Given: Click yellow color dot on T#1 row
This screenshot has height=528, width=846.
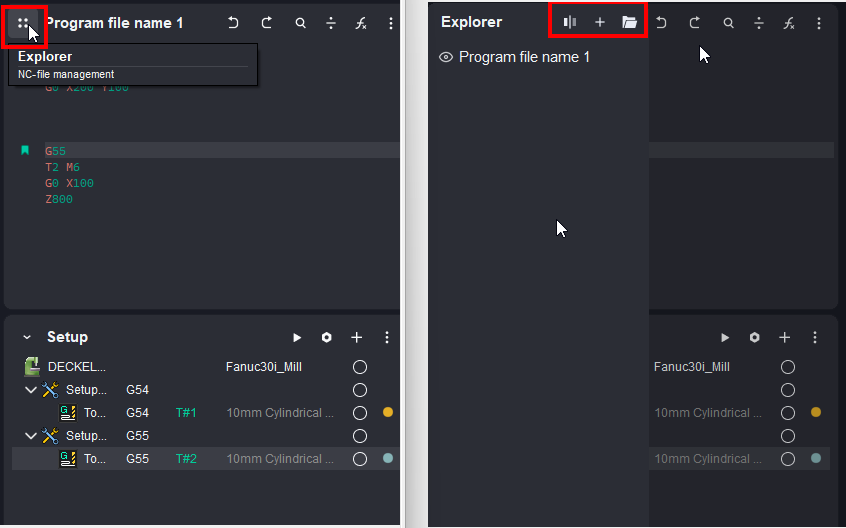Looking at the screenshot, I should pos(388,412).
